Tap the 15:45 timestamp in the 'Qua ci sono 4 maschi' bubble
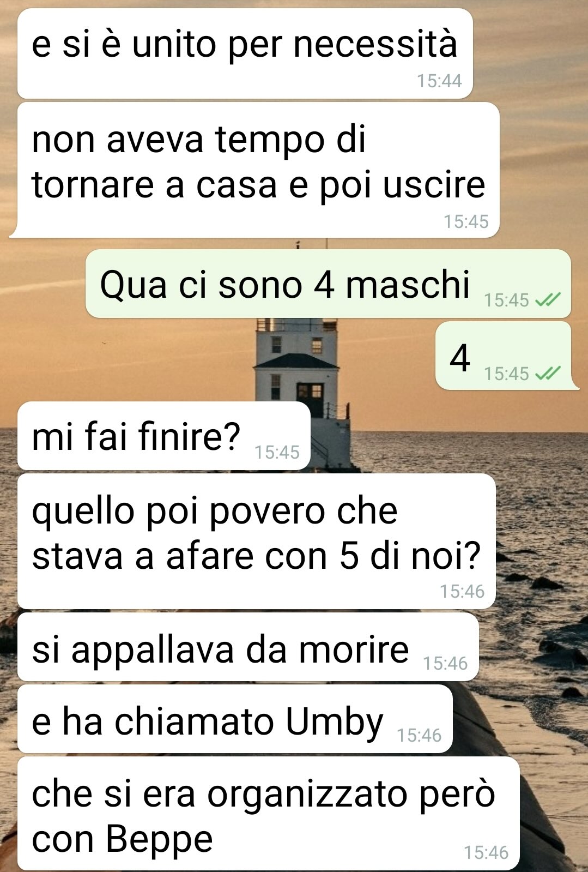This screenshot has height=872, width=588. pos(506,300)
